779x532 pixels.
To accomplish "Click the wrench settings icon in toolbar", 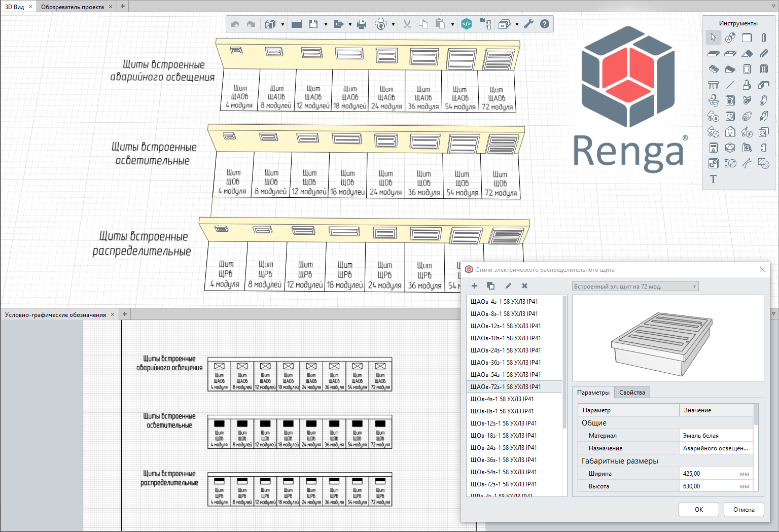I will [x=528, y=24].
